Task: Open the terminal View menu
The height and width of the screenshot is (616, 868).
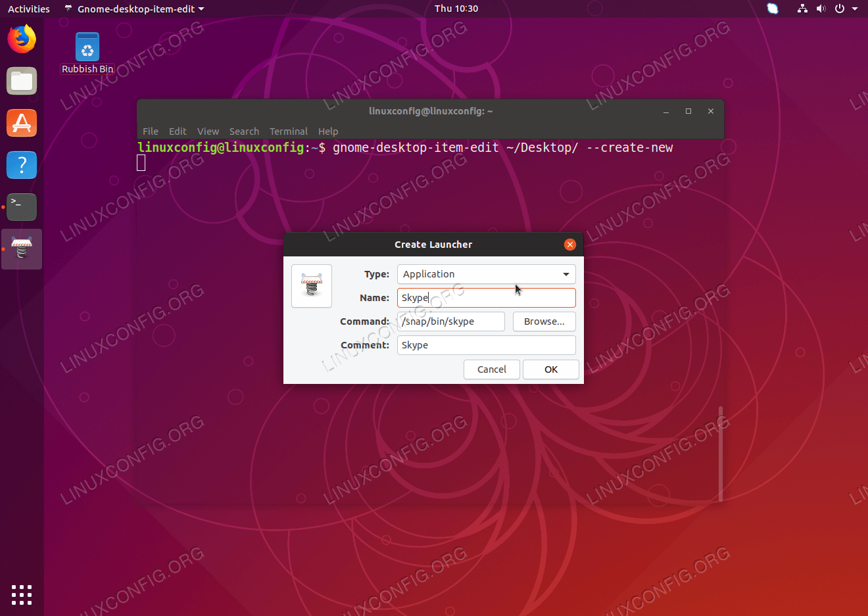Action: coord(208,131)
